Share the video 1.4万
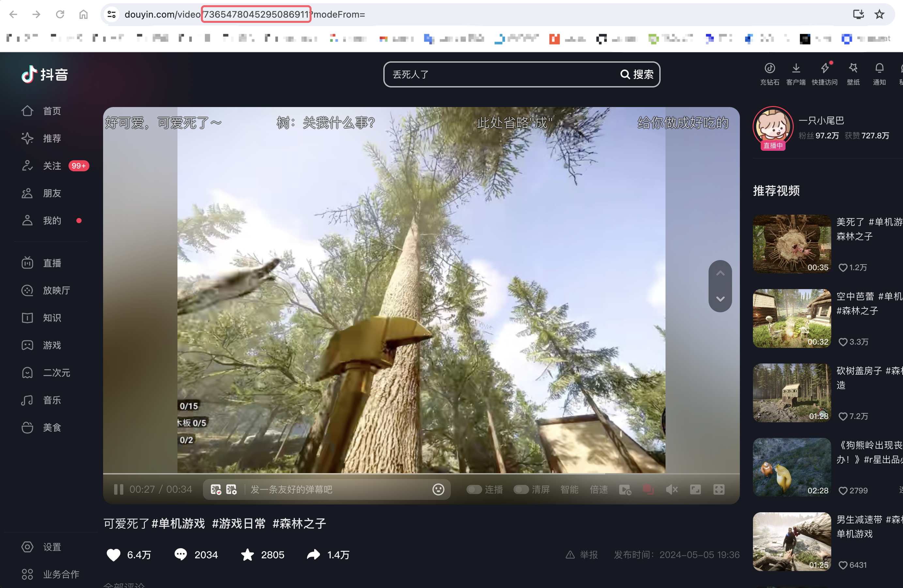 coord(328,555)
